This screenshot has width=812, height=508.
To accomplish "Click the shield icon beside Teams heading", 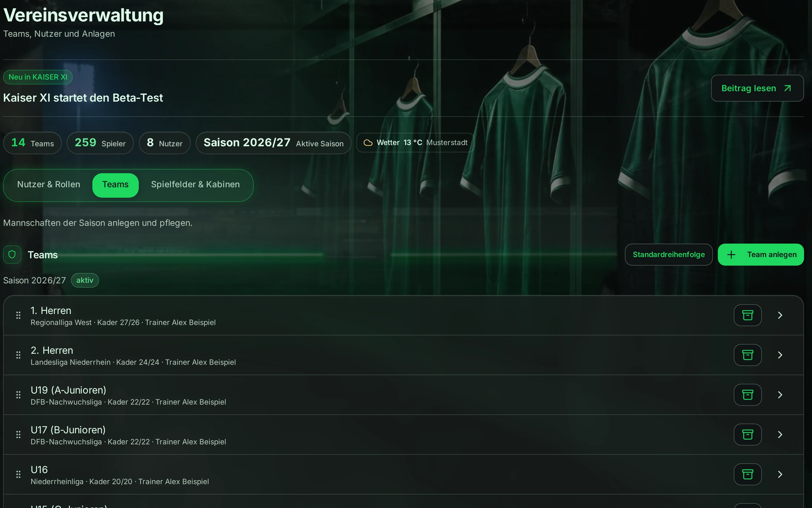I will (12, 255).
